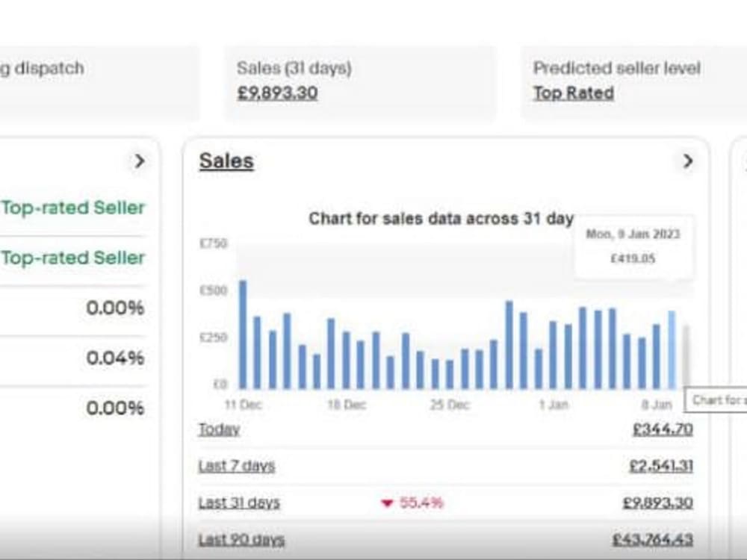Open the £9,893.30 sales summary link
The height and width of the screenshot is (560, 747).
pos(278,93)
